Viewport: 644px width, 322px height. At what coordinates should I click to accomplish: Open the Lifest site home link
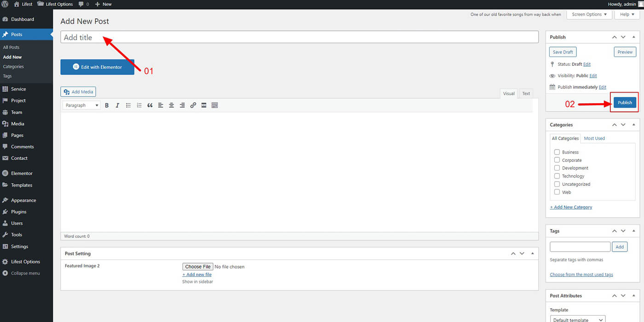(23, 4)
